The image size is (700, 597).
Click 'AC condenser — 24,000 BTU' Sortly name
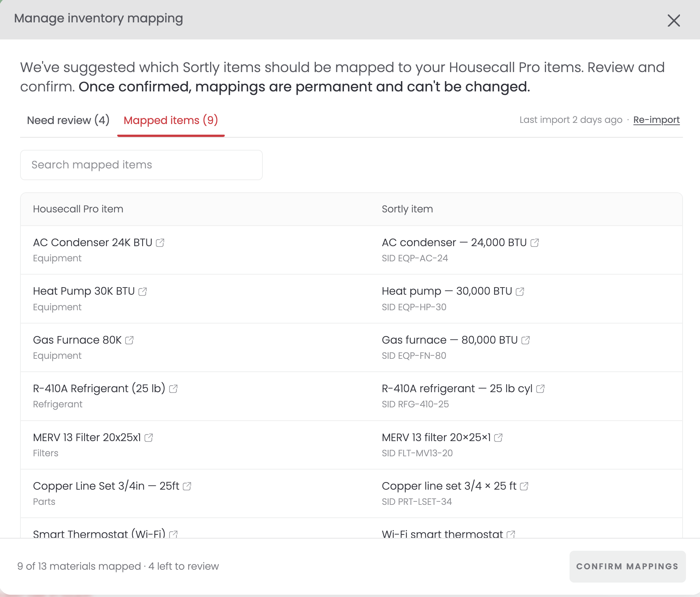(454, 243)
